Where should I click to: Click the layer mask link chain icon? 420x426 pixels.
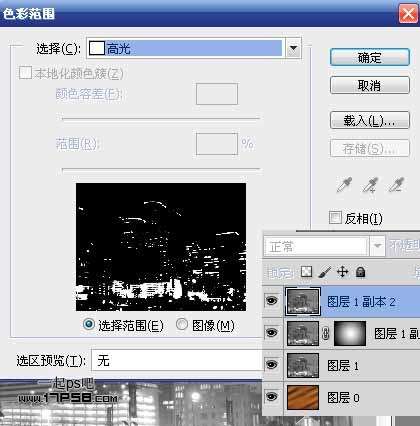coord(326,333)
